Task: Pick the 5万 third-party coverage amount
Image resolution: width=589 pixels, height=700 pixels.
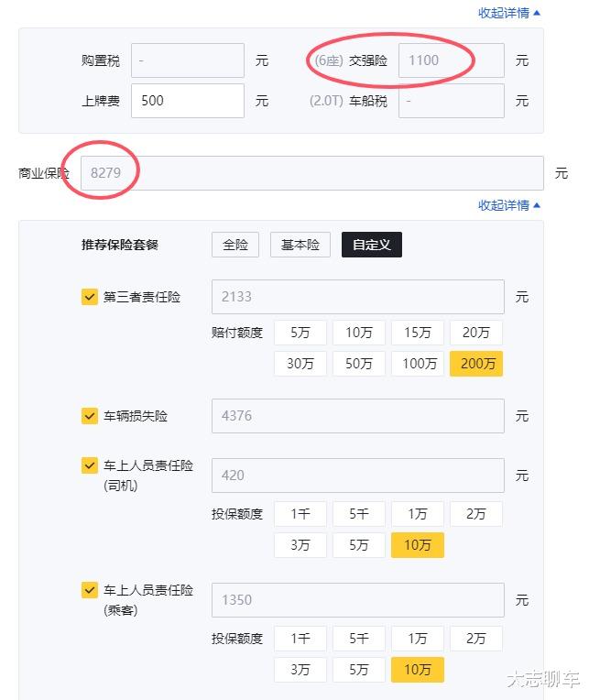Action: pyautogui.click(x=300, y=333)
